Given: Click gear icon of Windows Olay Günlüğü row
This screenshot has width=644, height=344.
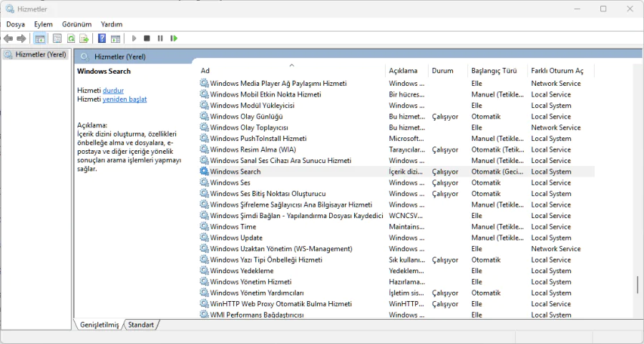Looking at the screenshot, I should click(204, 117).
